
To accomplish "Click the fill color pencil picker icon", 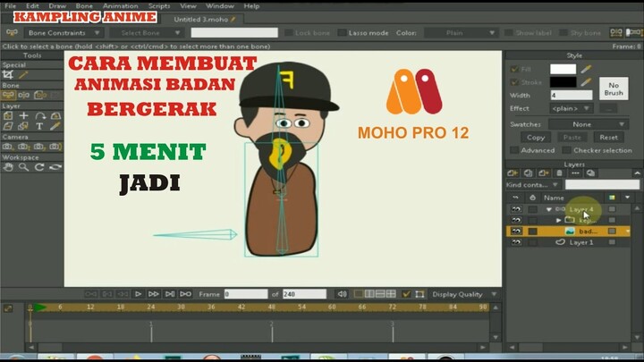I will [586, 69].
